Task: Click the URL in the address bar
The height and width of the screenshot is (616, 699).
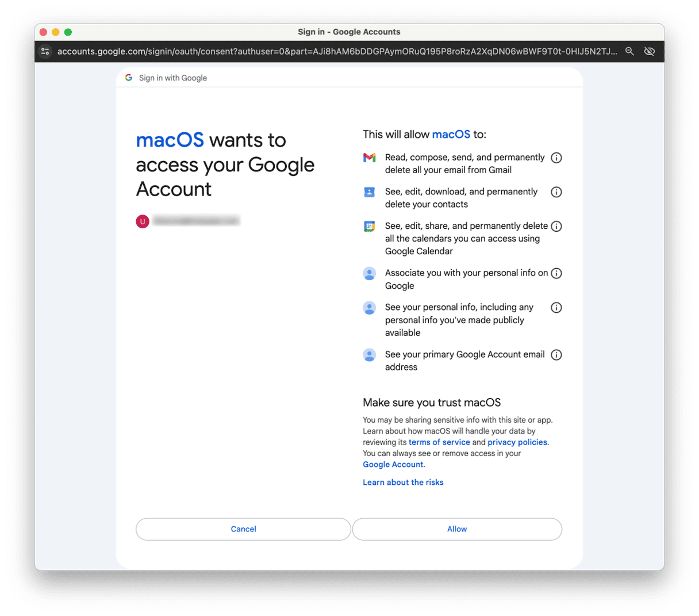Action: click(337, 51)
